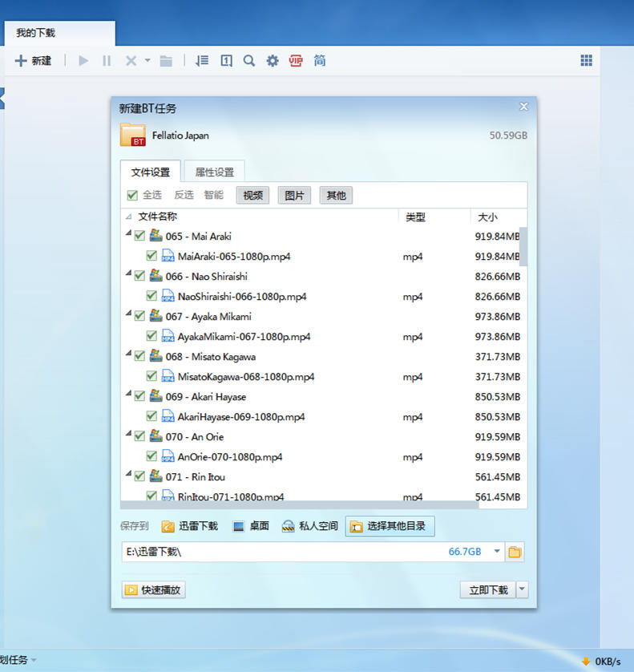Uncheck the 065 - Mai Araki folder
This screenshot has width=634, height=672.
(x=139, y=236)
